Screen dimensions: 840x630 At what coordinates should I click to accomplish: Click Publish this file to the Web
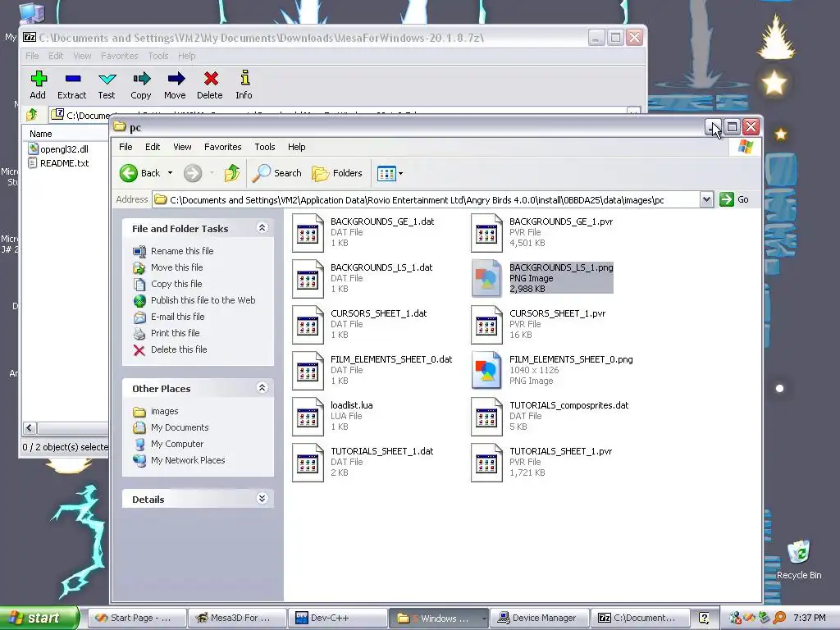click(x=203, y=300)
